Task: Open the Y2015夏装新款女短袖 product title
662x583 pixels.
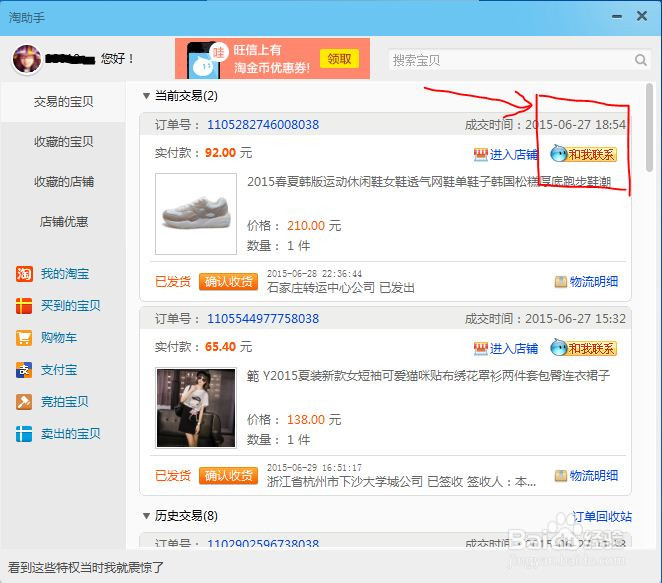Action: point(429,375)
